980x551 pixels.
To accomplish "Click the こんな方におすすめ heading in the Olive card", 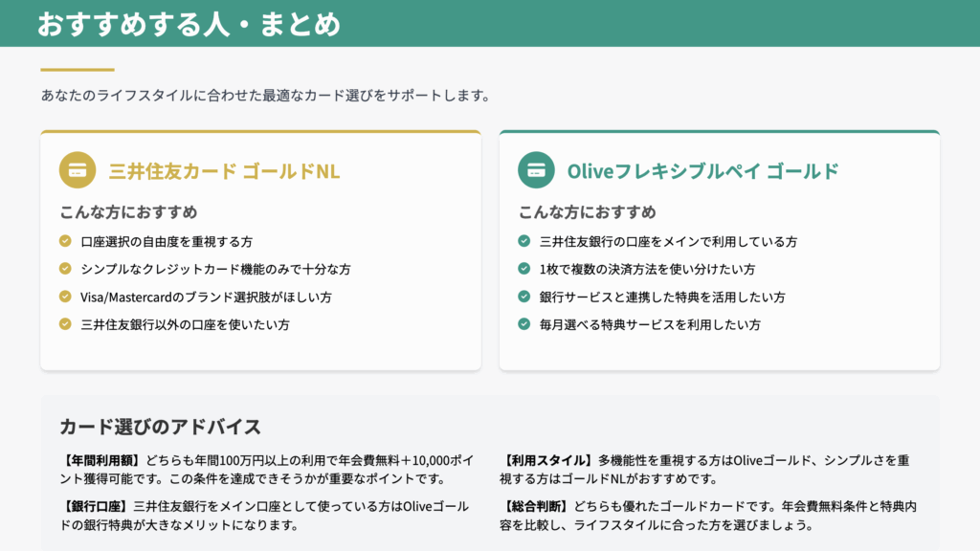I will pos(588,212).
